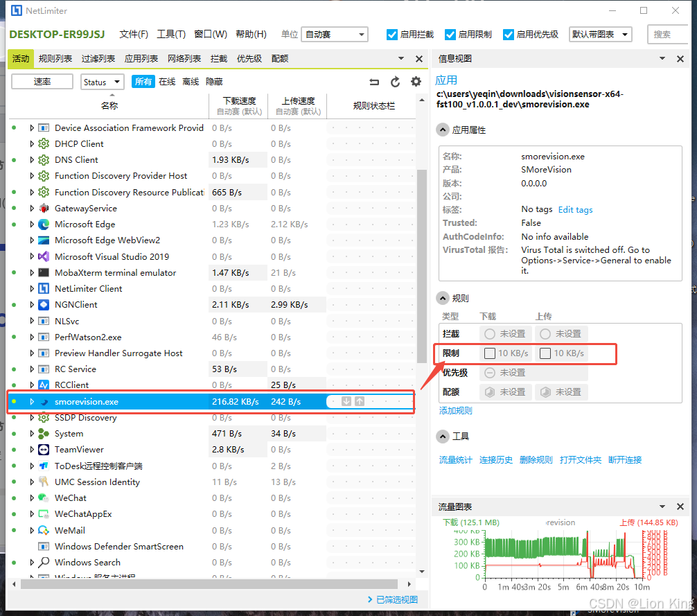Click the WeChat icon in list

[x=44, y=498]
